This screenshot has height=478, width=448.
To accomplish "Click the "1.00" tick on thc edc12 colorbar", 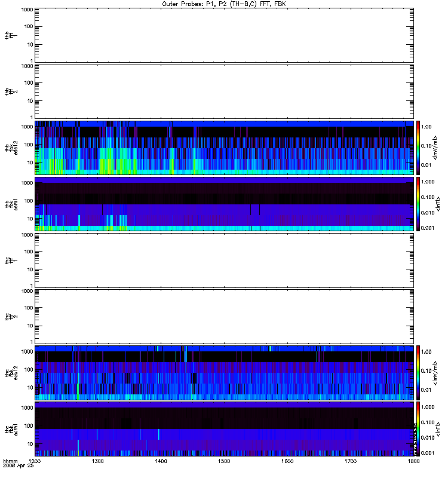I will tap(426, 352).
